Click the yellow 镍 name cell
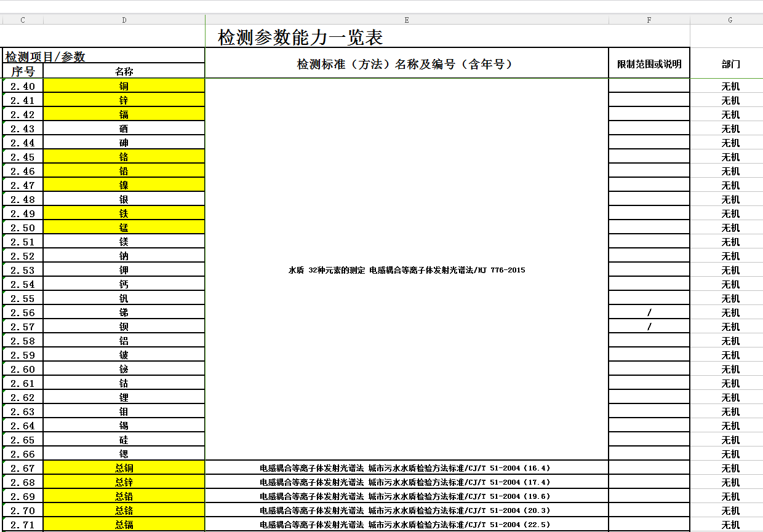 click(124, 185)
